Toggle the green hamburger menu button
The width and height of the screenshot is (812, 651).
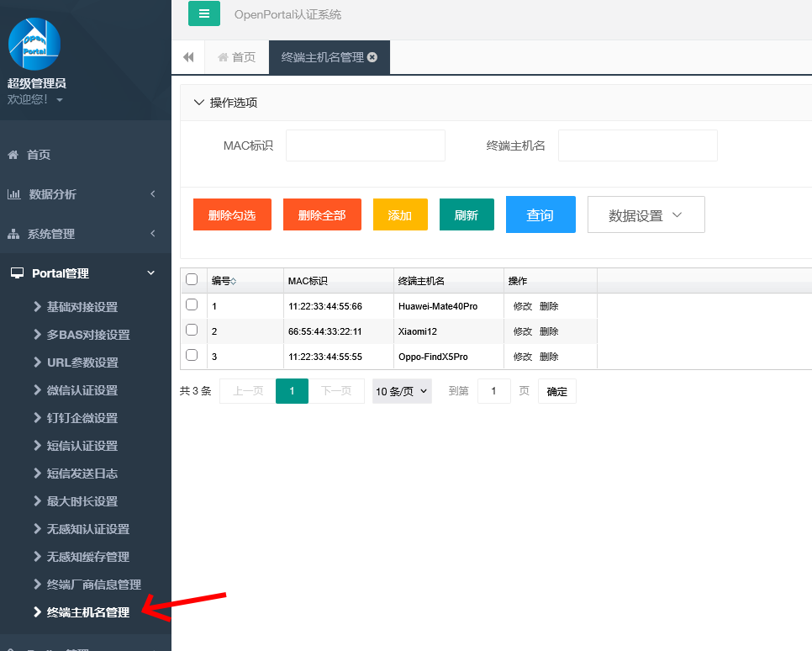204,13
